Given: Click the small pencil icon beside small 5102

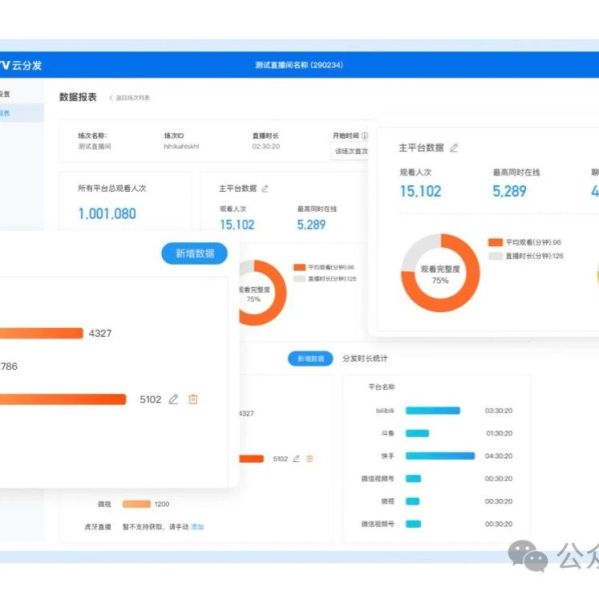Looking at the screenshot, I should pyautogui.click(x=296, y=458).
